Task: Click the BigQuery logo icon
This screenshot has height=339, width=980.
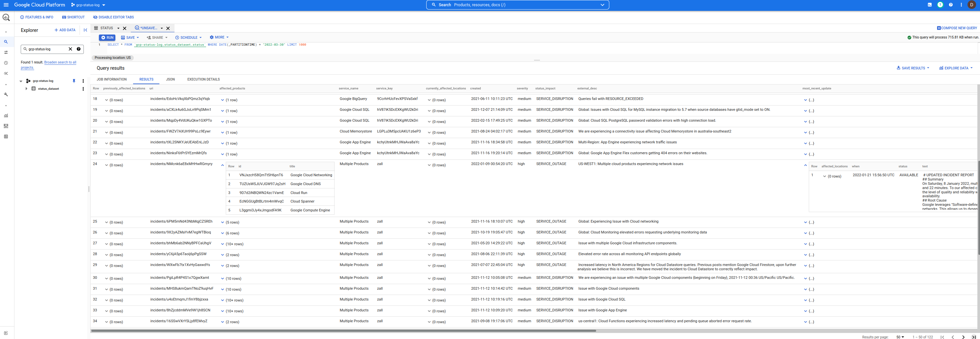Action: tap(6, 17)
